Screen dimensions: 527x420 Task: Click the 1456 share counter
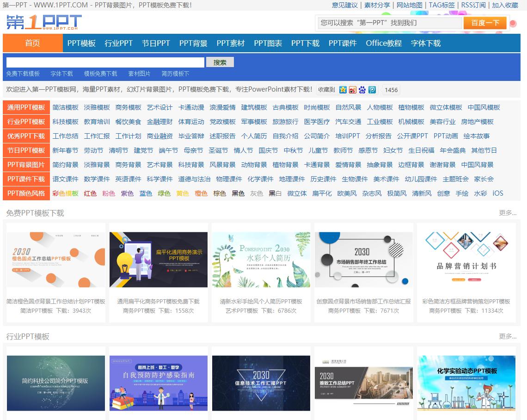coord(391,90)
